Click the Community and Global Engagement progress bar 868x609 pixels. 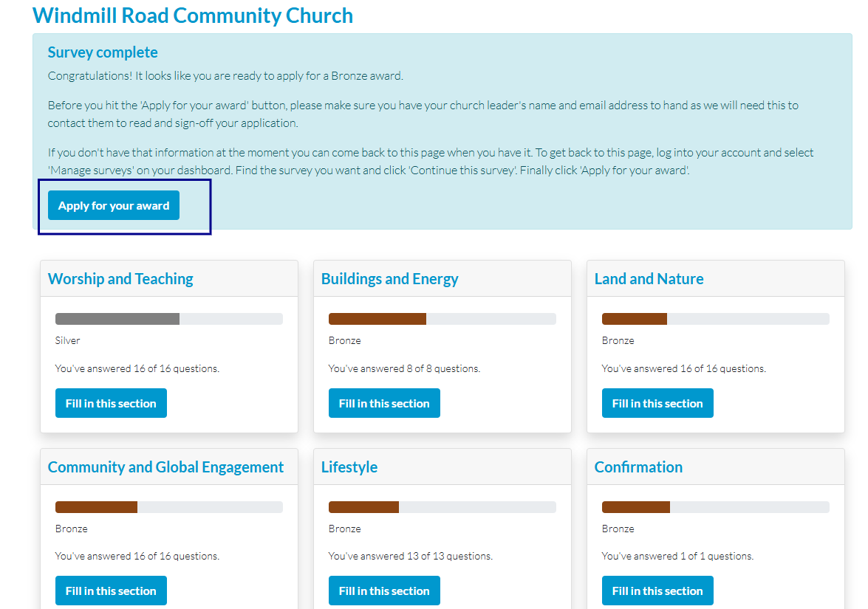(x=169, y=507)
